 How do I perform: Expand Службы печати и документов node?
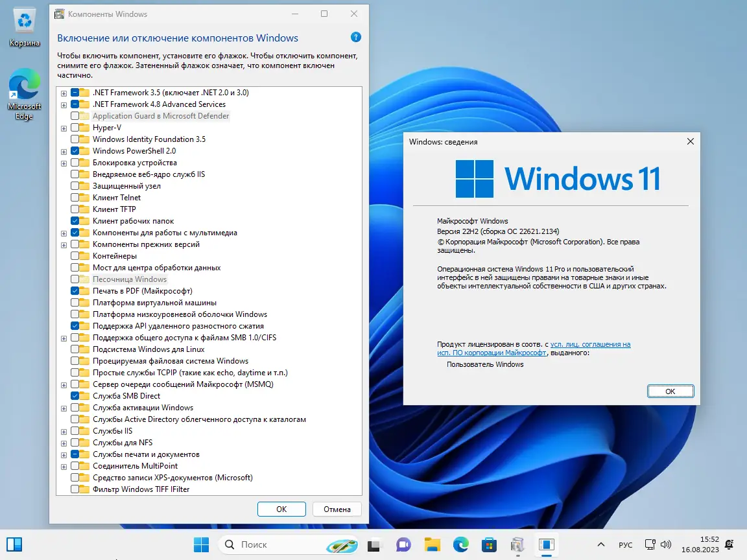coord(64,455)
